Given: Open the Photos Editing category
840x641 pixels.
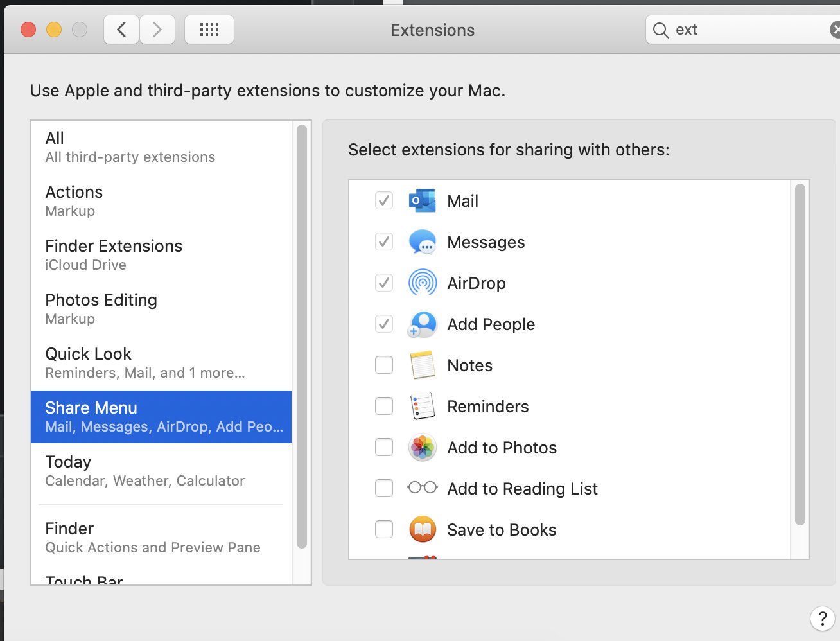Looking at the screenshot, I should [161, 309].
